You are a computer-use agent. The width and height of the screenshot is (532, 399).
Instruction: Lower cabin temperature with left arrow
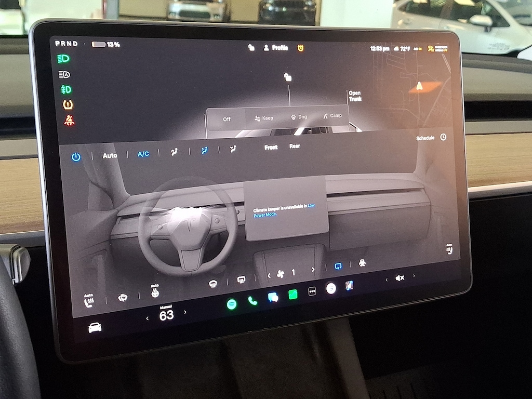[x=147, y=318]
